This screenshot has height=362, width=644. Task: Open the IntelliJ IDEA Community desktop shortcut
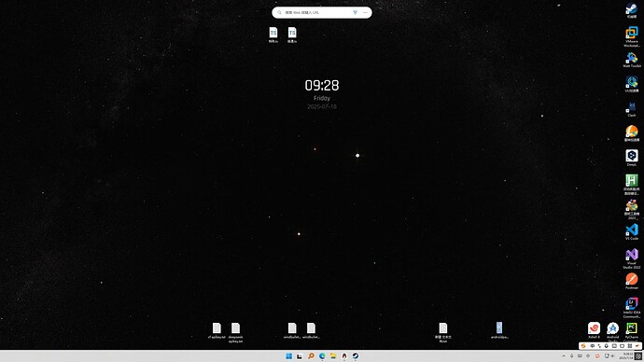(631, 308)
